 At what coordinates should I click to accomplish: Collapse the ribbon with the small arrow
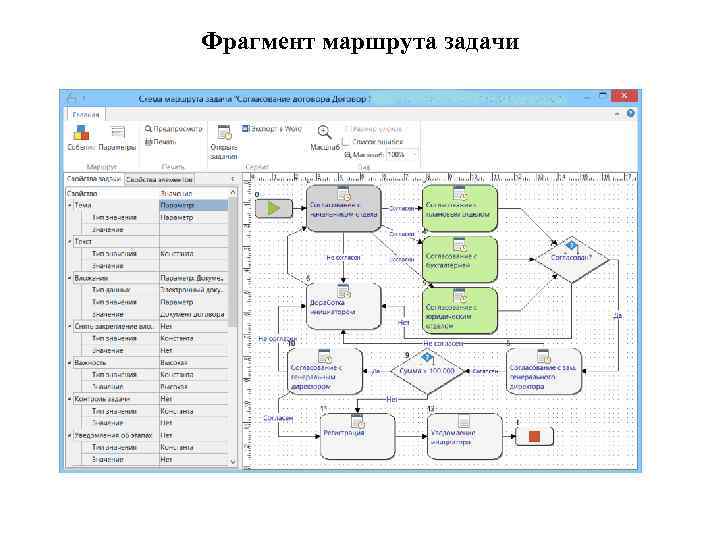(617, 113)
